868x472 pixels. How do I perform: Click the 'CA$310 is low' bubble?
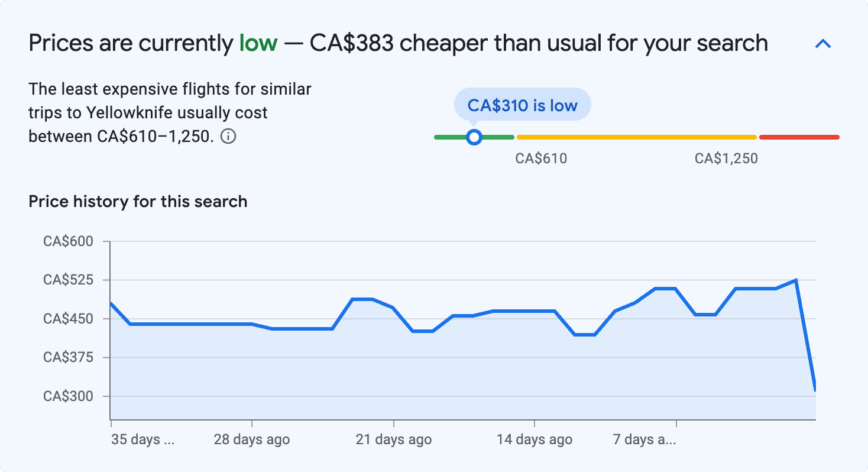point(522,105)
